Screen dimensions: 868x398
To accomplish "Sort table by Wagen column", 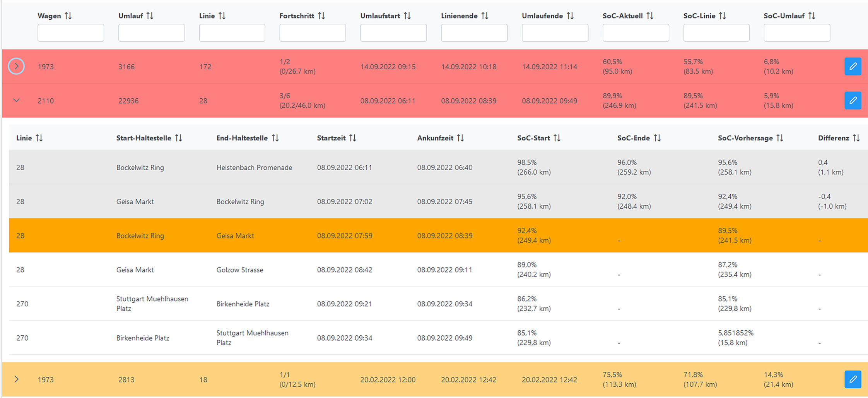I will [68, 16].
